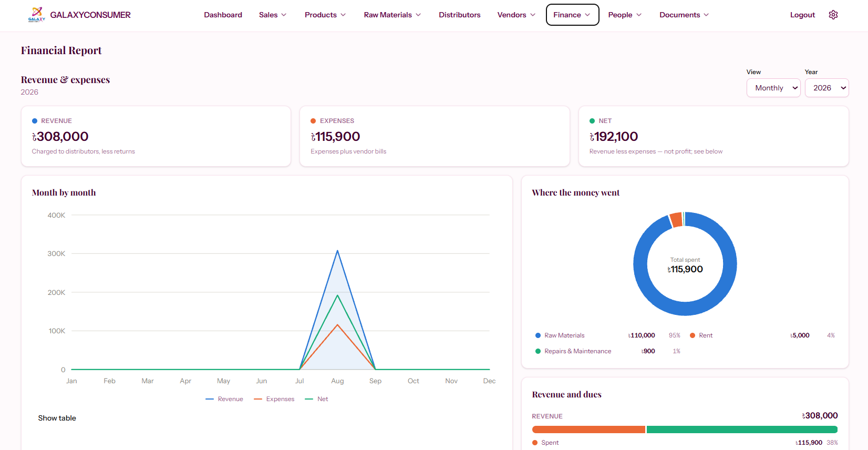The height and width of the screenshot is (450, 868).
Task: Expand the People menu
Action: [x=625, y=15]
